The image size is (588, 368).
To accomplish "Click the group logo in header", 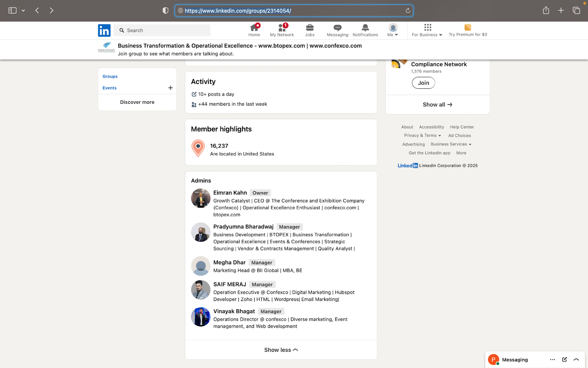I will point(107,48).
